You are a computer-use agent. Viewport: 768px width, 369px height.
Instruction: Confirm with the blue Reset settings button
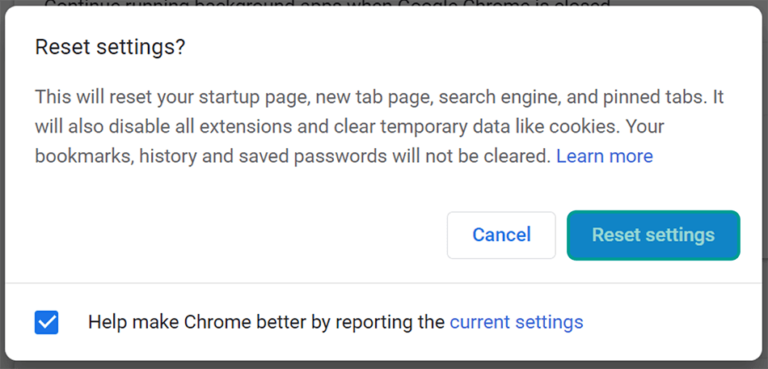pyautogui.click(x=653, y=235)
